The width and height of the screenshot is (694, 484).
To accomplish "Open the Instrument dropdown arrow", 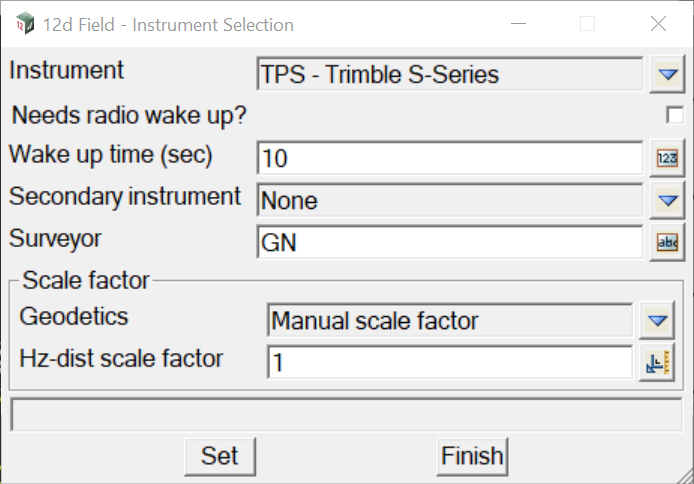I will 666,74.
